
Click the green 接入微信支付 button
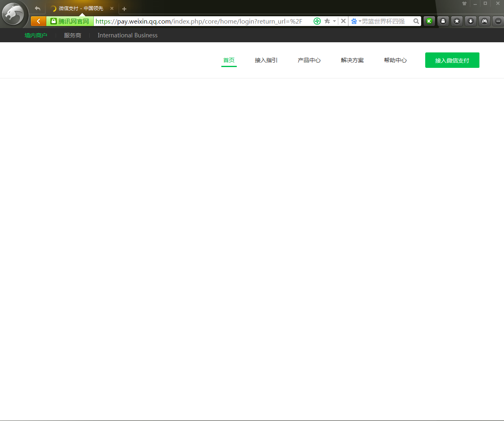pos(452,60)
